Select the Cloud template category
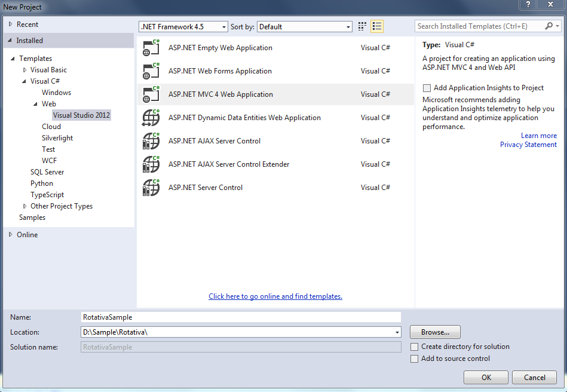567x392 pixels. [51, 127]
